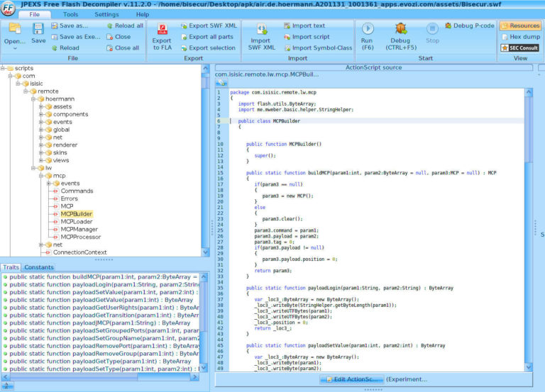Expand the events node under mcp
Image resolution: width=545 pixels, height=392 pixels.
tap(49, 184)
